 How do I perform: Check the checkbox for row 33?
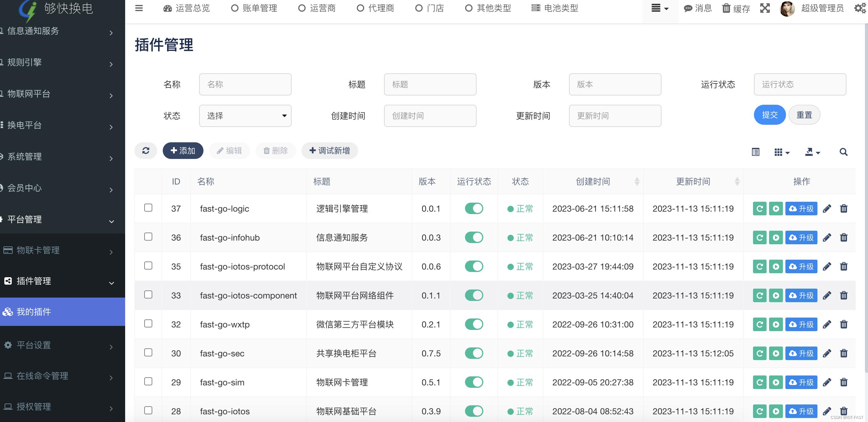click(148, 295)
